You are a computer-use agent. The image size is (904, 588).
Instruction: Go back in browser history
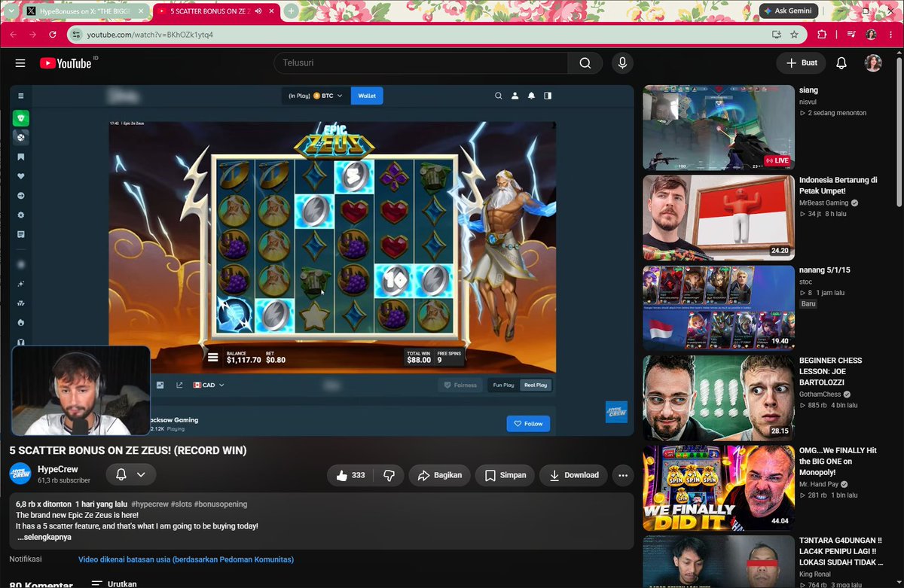pos(14,35)
